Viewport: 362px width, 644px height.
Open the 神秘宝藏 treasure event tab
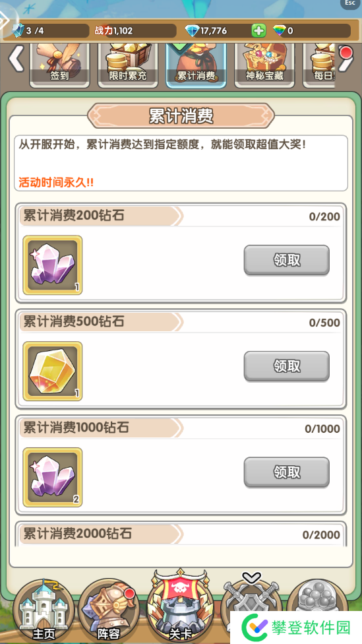(x=264, y=65)
